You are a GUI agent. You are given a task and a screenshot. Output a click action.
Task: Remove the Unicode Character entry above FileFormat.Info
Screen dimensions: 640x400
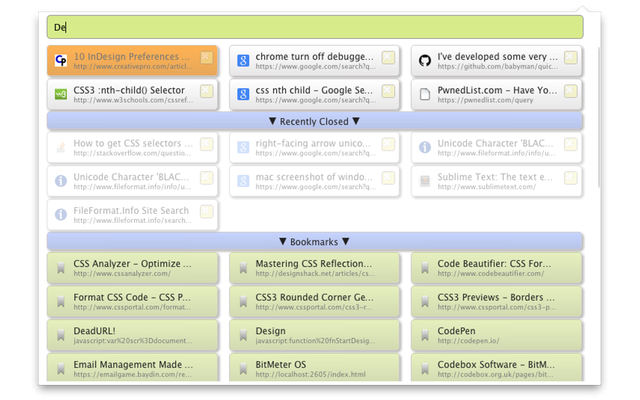pyautogui.click(x=207, y=178)
